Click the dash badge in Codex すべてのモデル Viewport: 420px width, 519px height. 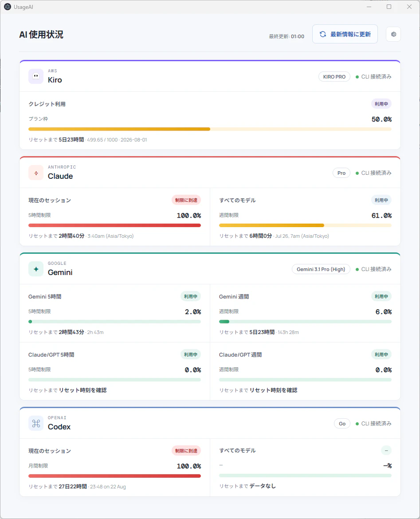pos(386,451)
